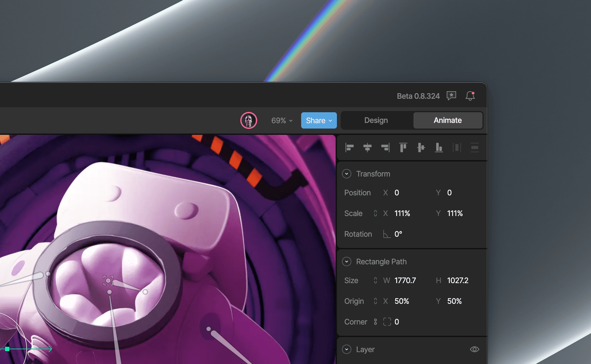Click the Share button
Viewport: 591px width, 364px height.
(319, 120)
